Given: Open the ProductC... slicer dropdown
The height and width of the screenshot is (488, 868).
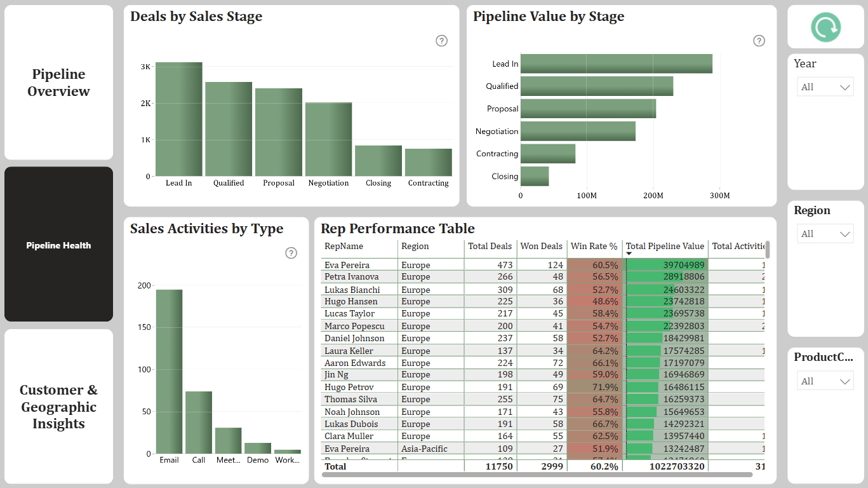Looking at the screenshot, I should pyautogui.click(x=825, y=381).
